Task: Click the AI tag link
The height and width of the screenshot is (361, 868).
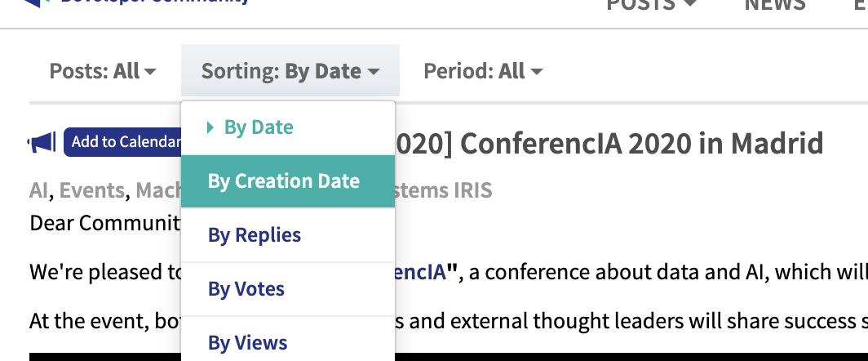Action: tap(39, 190)
